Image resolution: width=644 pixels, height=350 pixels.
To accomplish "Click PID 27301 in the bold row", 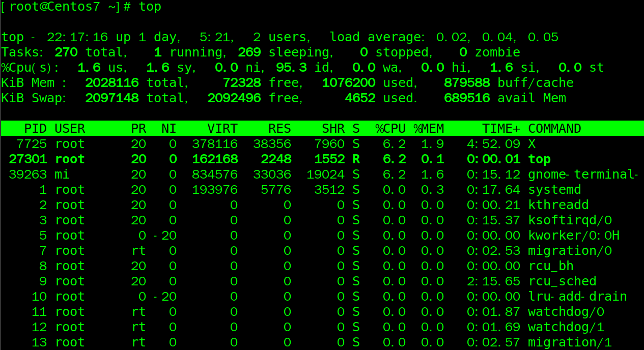I will [28, 159].
